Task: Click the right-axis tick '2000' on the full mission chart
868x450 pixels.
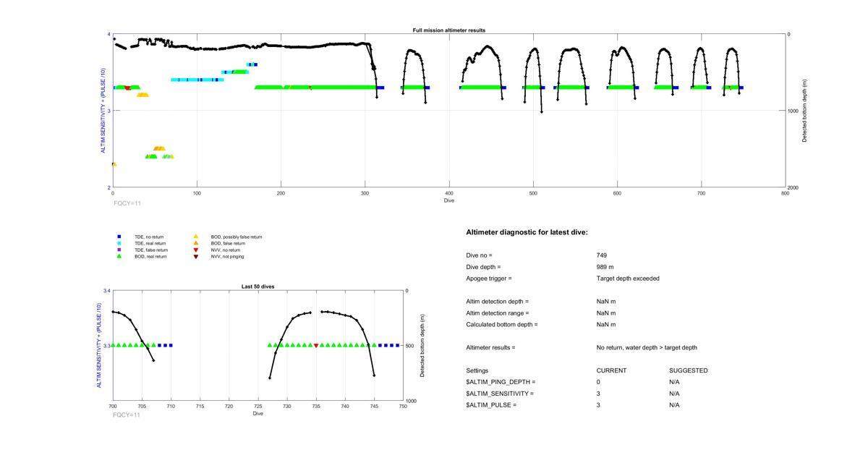Action: tap(794, 187)
